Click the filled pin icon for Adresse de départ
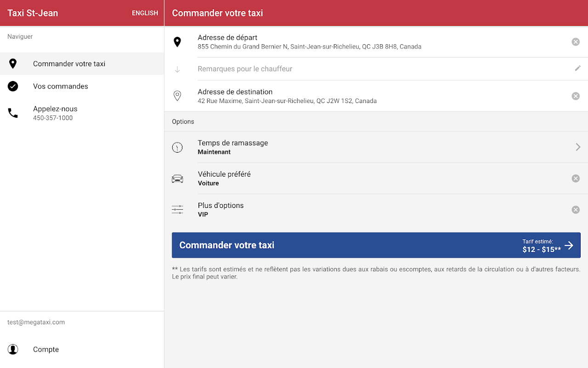Image resolution: width=588 pixels, height=368 pixels. coord(177,42)
